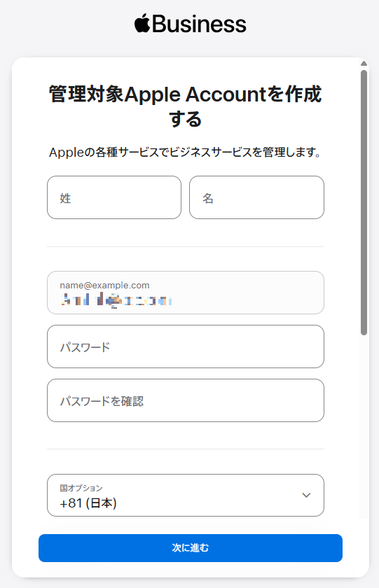
Task: Open the 国オプション country code dropdown
Action: 186,496
